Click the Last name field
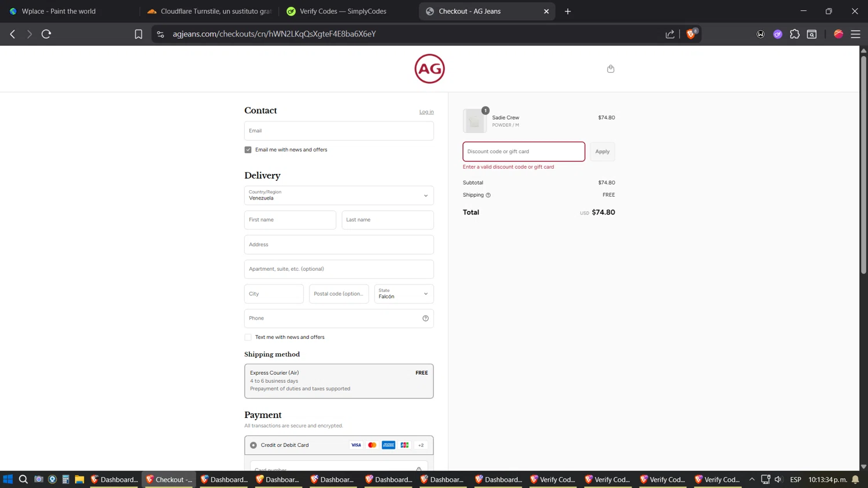868x488 pixels. tap(387, 220)
